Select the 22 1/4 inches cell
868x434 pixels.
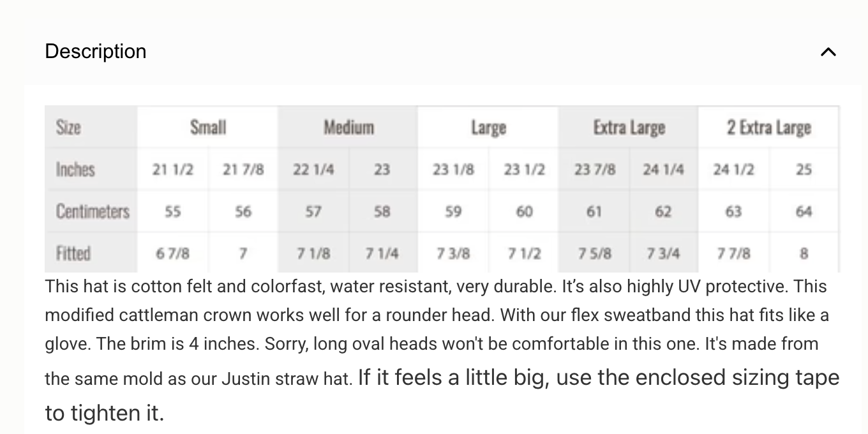pos(313,170)
